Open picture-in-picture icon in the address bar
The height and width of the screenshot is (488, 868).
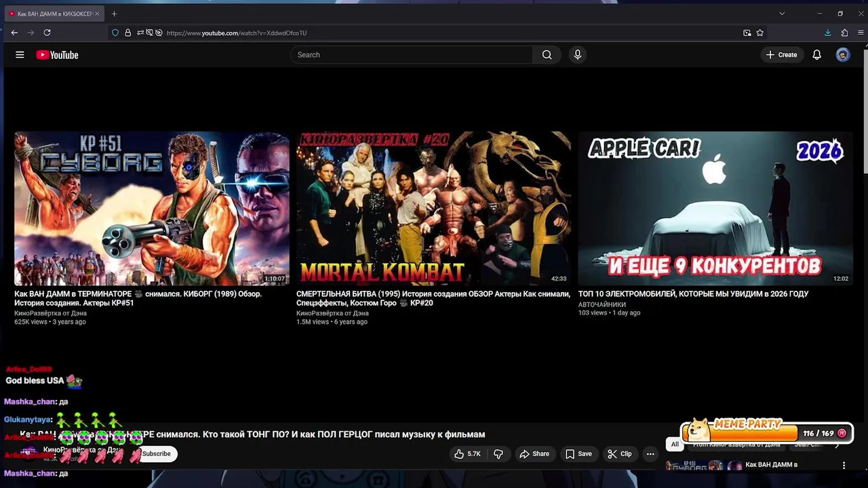[747, 33]
